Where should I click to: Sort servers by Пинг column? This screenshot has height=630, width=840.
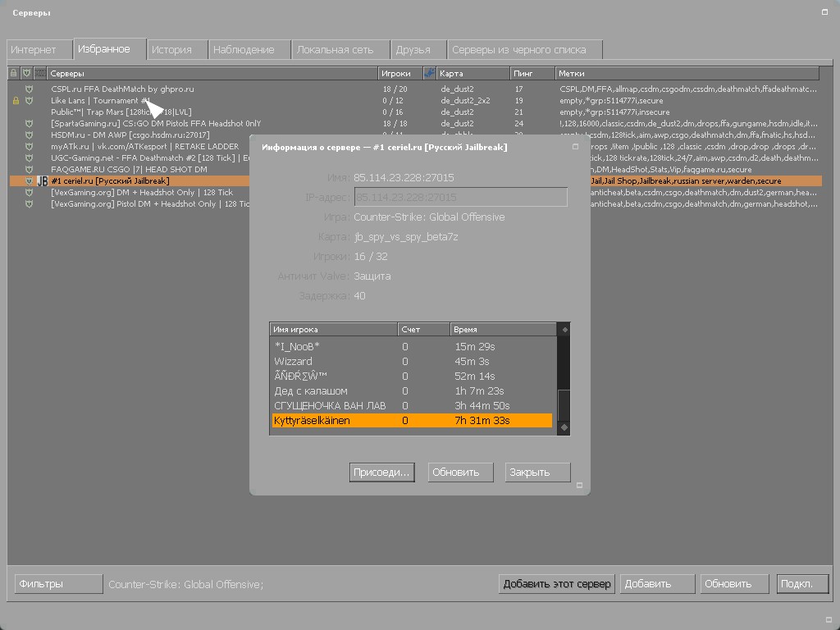pos(532,74)
